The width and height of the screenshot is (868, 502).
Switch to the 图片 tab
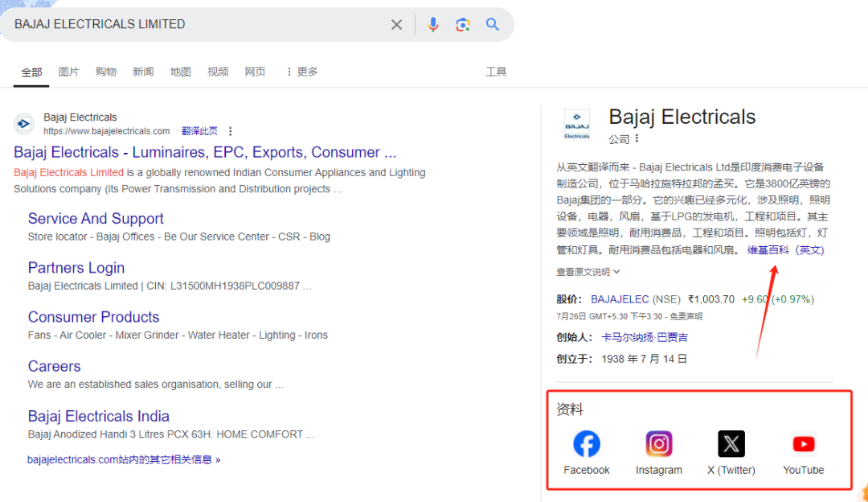point(68,72)
